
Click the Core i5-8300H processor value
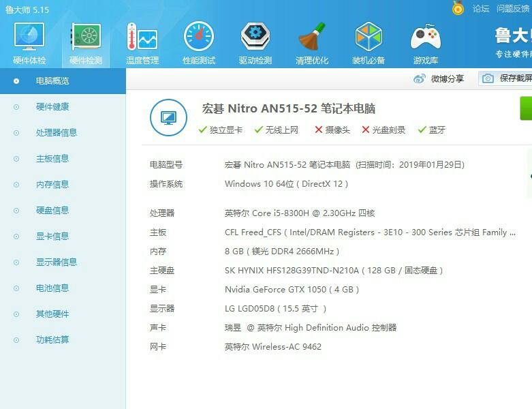point(300,213)
